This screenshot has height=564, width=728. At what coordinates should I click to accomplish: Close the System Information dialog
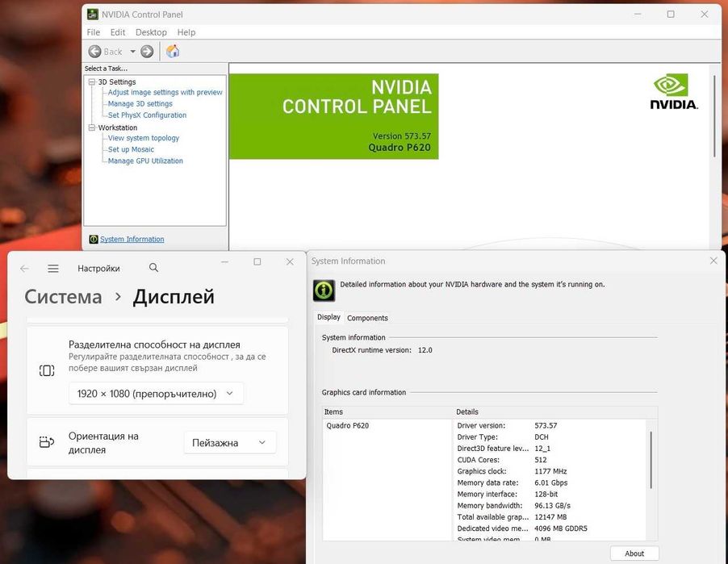(x=713, y=261)
